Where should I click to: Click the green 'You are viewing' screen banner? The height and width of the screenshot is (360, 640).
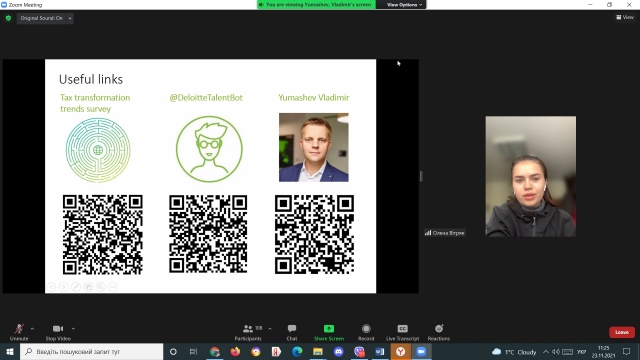pyautogui.click(x=316, y=4)
